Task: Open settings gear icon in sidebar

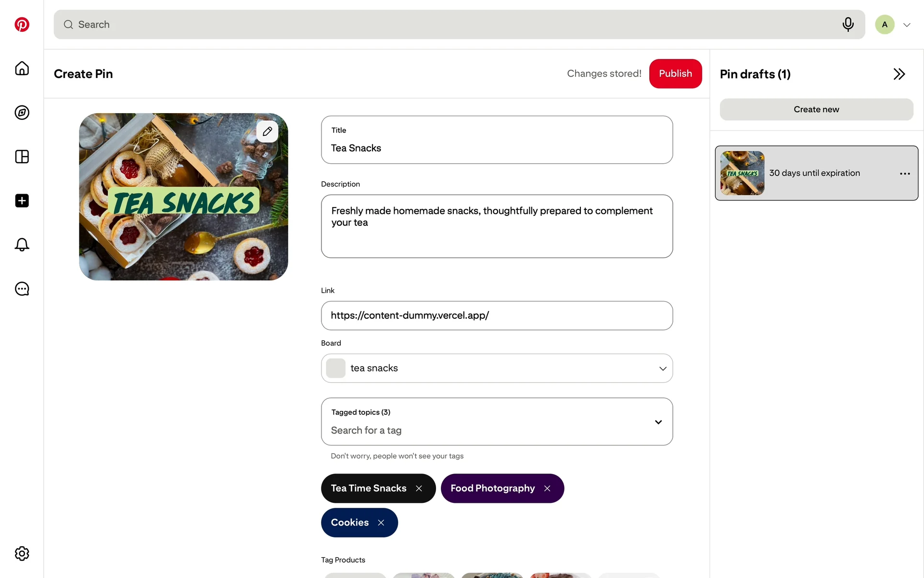Action: click(x=22, y=553)
